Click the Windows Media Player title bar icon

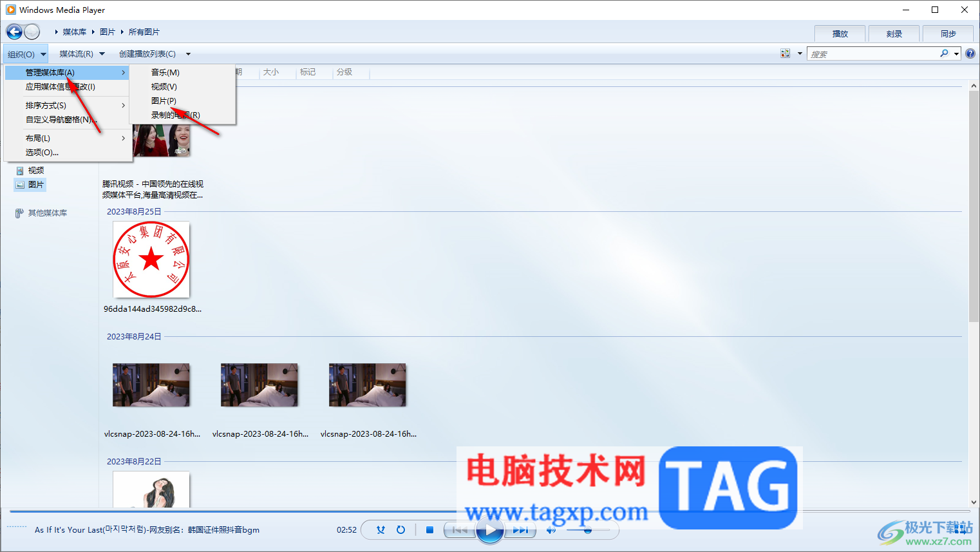pyautogui.click(x=11, y=10)
